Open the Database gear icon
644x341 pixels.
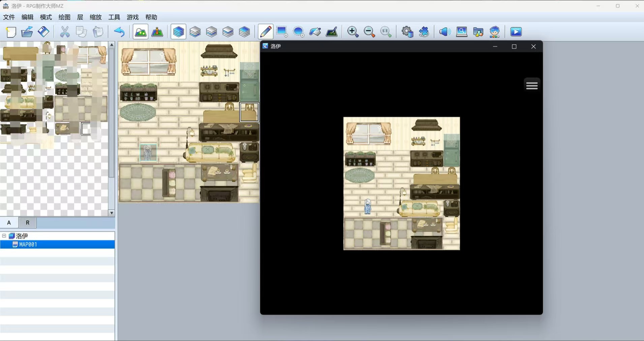pos(407,32)
